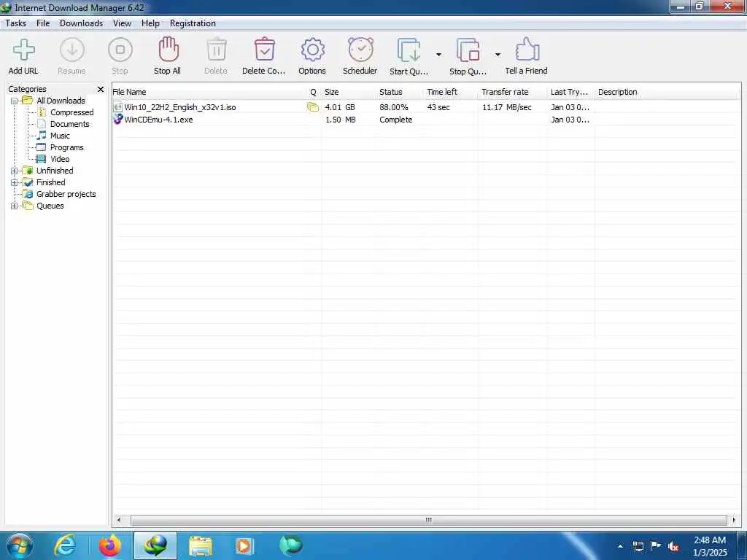Image resolution: width=747 pixels, height=560 pixels.
Task: Open Windows Media Player from the taskbar
Action: [x=244, y=545]
